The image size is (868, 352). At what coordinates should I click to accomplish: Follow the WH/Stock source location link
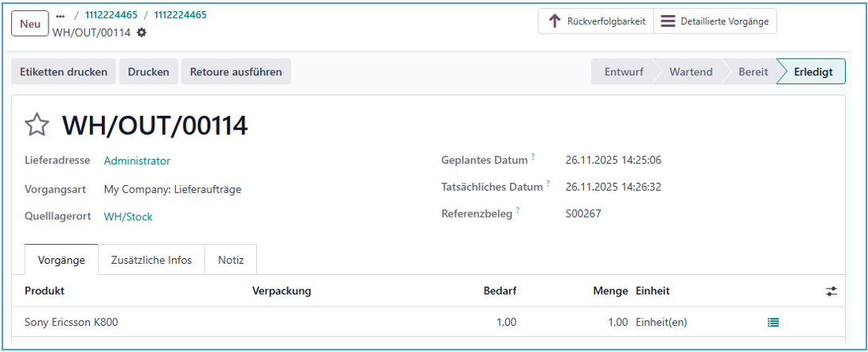click(128, 216)
